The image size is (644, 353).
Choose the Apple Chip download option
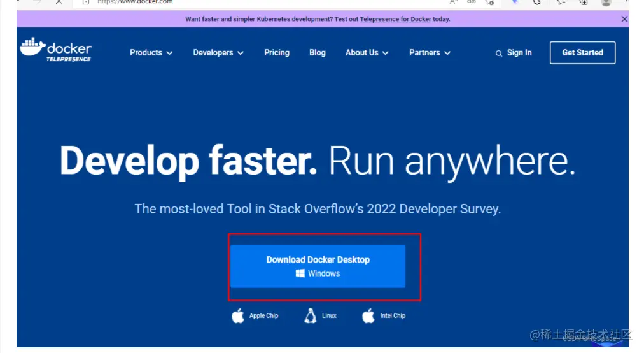pyautogui.click(x=255, y=315)
